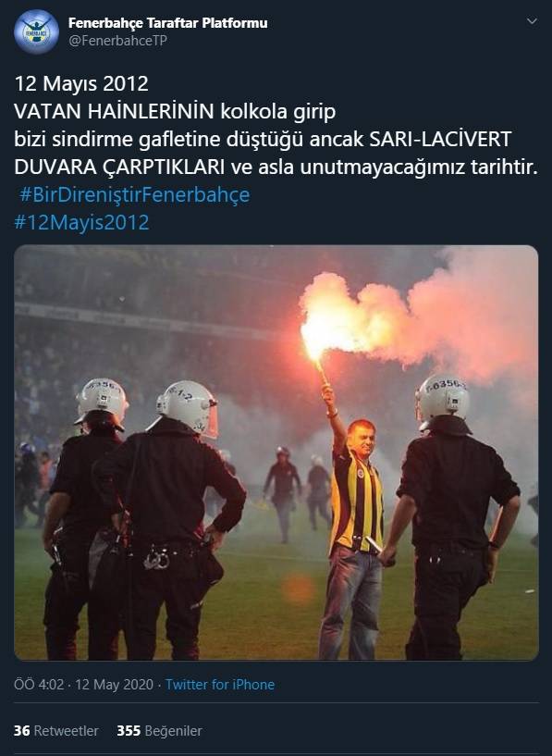The height and width of the screenshot is (756, 552).
Task: View the 355 Beğeniler list
Action: [159, 730]
